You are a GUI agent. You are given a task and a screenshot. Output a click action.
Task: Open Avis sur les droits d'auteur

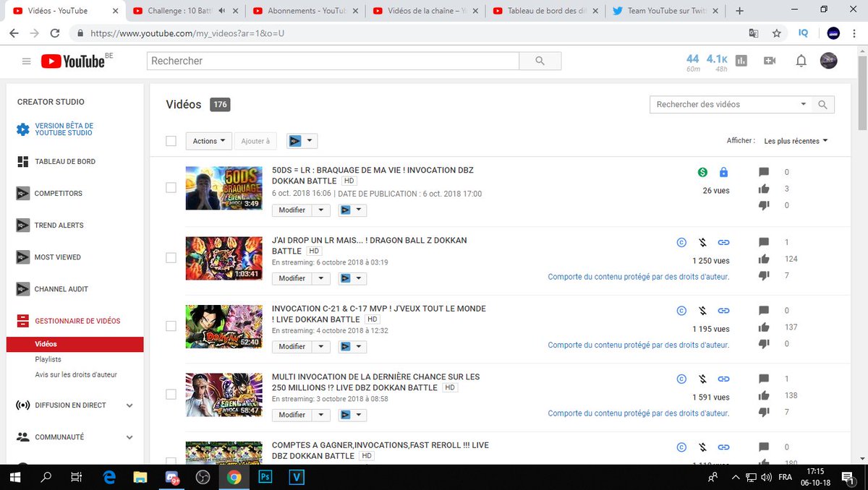(75, 374)
